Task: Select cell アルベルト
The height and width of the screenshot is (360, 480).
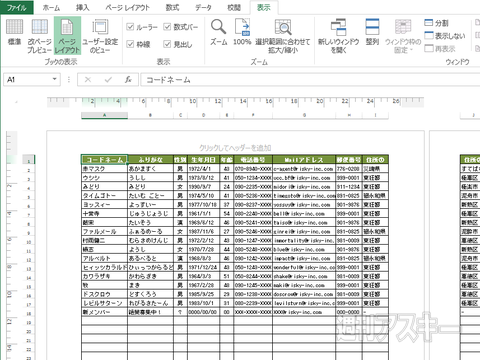Action: (104, 258)
